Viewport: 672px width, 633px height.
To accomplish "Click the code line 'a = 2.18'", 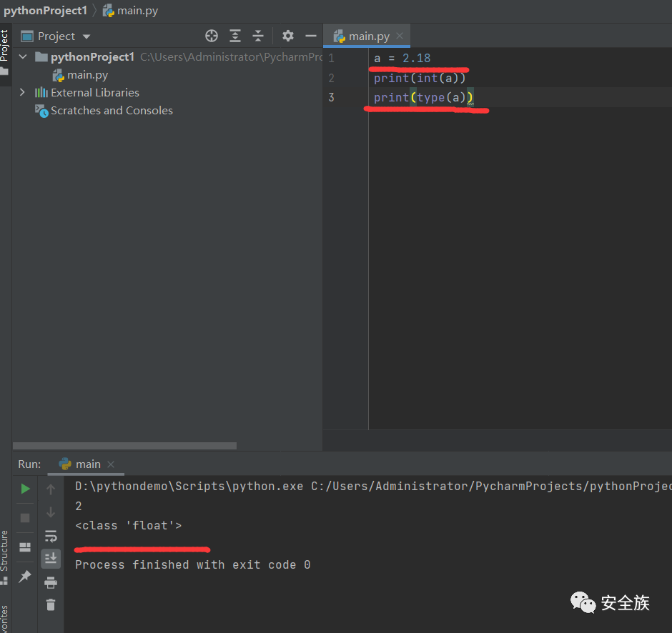I will pos(402,59).
